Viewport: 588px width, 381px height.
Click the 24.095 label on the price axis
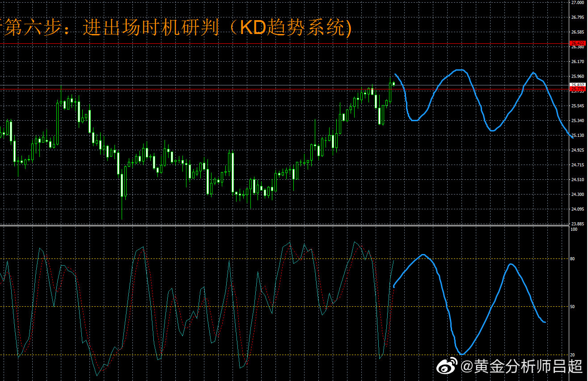click(577, 209)
